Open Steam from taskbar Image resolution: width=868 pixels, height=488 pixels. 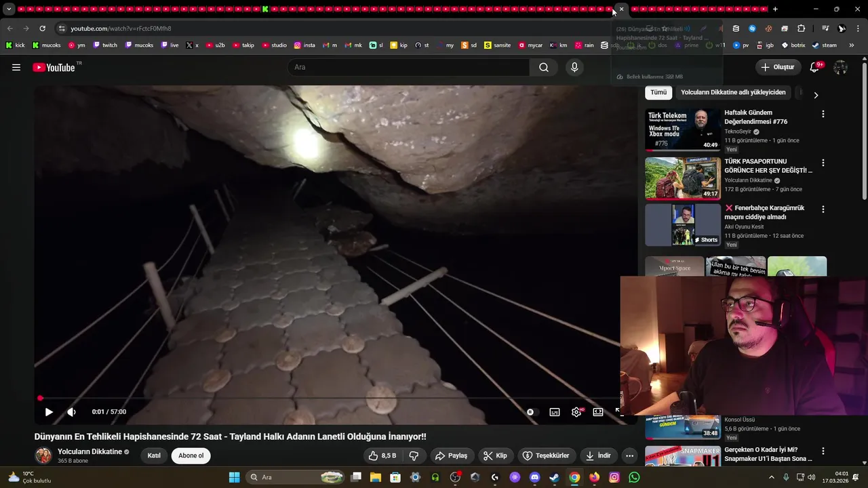(x=554, y=477)
